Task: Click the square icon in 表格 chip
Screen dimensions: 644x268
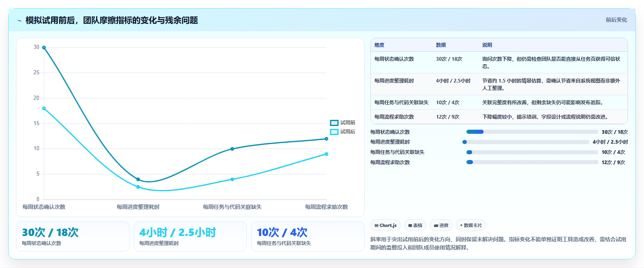Action: tap(410, 226)
